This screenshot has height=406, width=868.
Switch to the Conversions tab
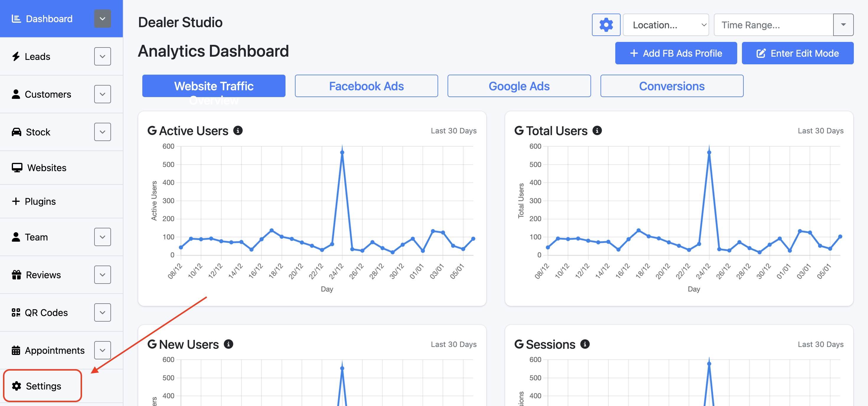pyautogui.click(x=672, y=86)
